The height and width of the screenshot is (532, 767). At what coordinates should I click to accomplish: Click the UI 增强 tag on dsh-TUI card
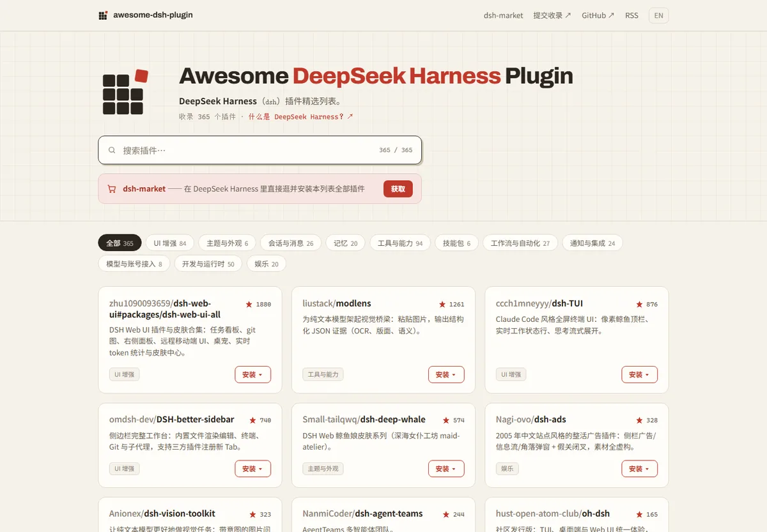511,375
